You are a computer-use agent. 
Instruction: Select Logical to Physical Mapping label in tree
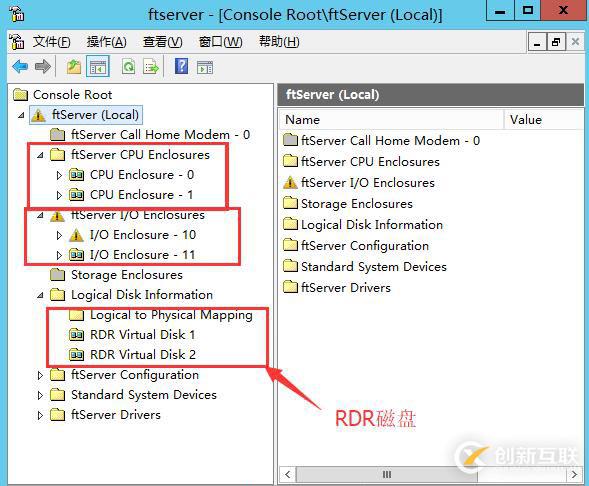(171, 315)
